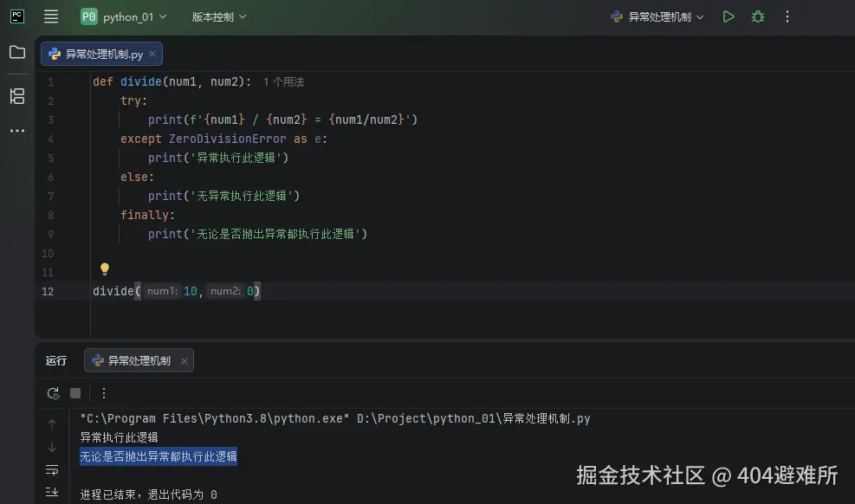
Task: Click the num2: parameter hint
Action: tap(225, 291)
